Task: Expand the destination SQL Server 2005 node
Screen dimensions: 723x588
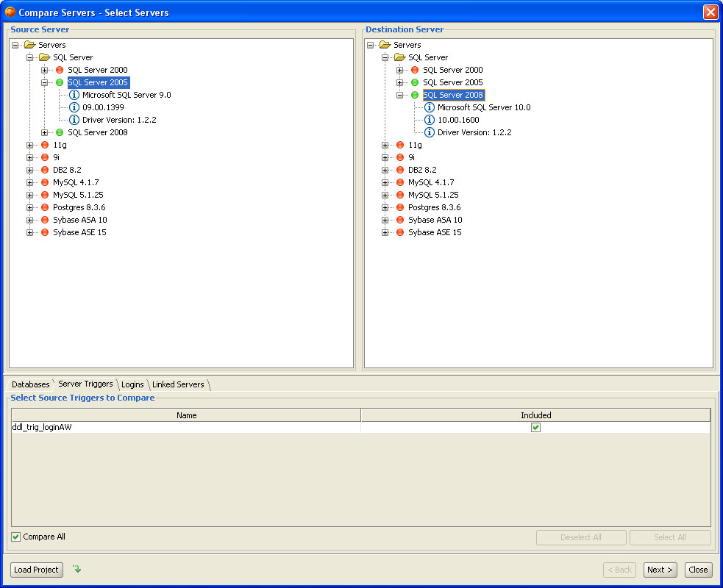Action: point(400,82)
